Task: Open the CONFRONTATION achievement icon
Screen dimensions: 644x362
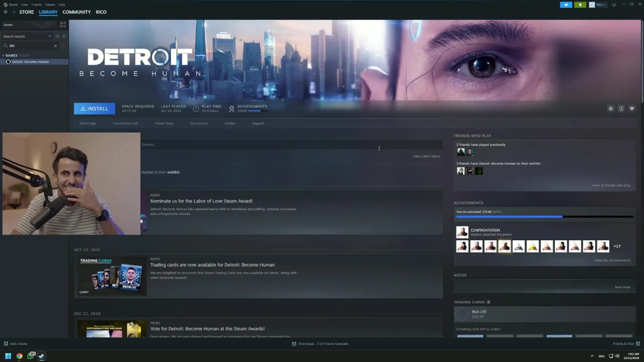Action: click(x=462, y=232)
